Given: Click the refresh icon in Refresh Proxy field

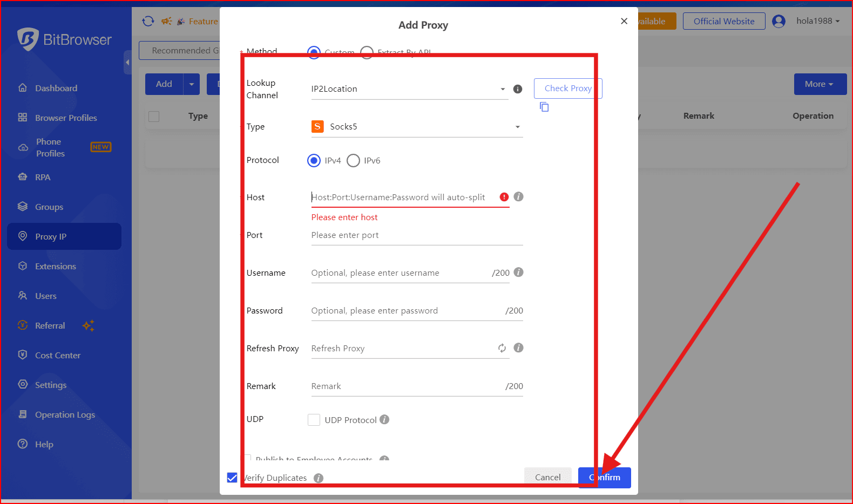Looking at the screenshot, I should [x=502, y=348].
